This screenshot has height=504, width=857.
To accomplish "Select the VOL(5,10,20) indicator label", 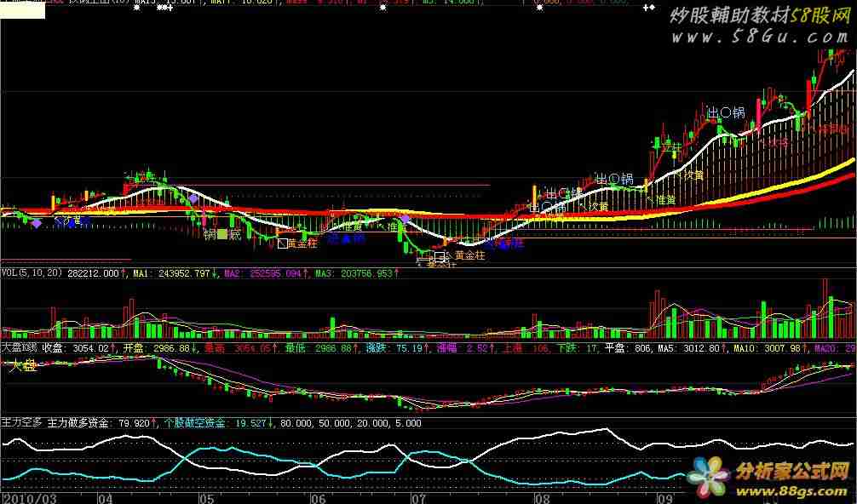I will click(x=32, y=273).
